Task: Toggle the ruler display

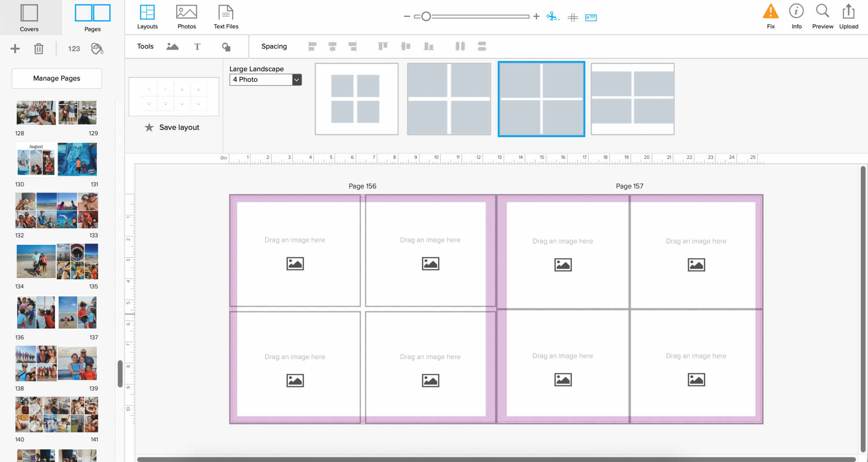Action: point(591,17)
